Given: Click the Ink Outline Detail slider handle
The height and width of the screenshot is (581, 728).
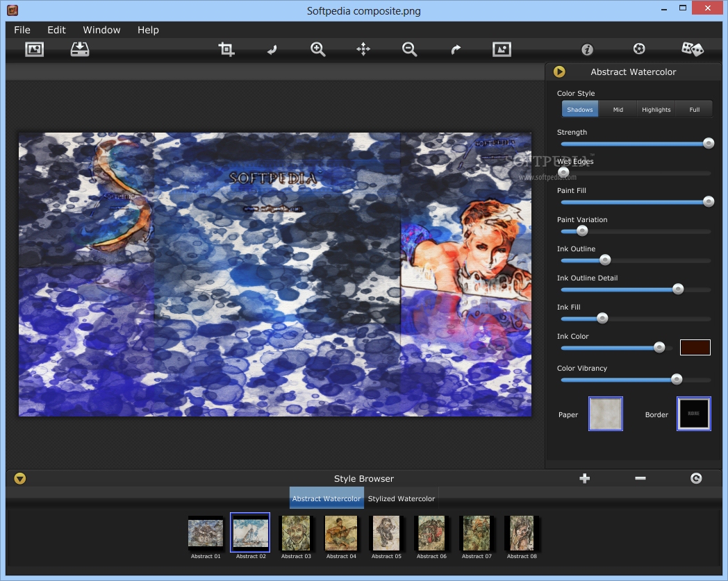Looking at the screenshot, I should tap(678, 289).
